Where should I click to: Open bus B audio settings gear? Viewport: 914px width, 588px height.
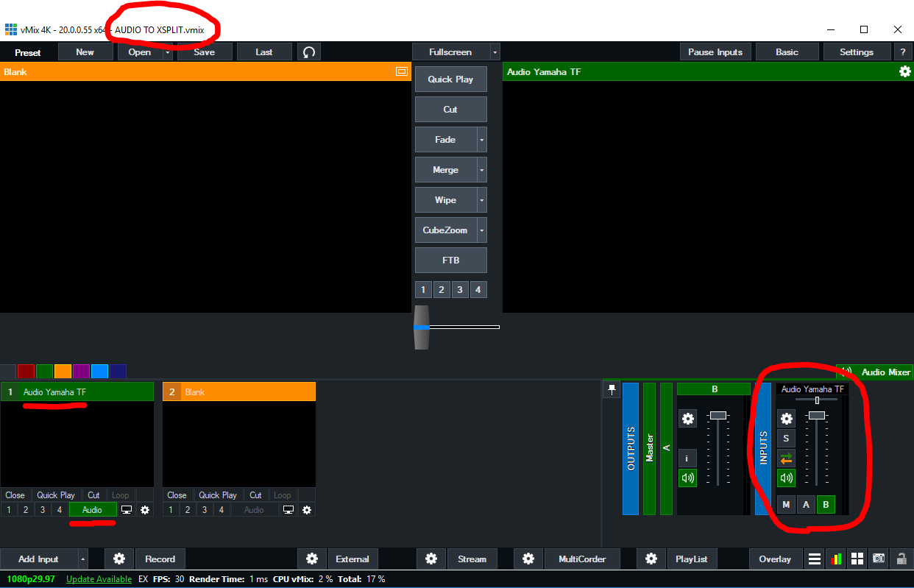(x=687, y=419)
